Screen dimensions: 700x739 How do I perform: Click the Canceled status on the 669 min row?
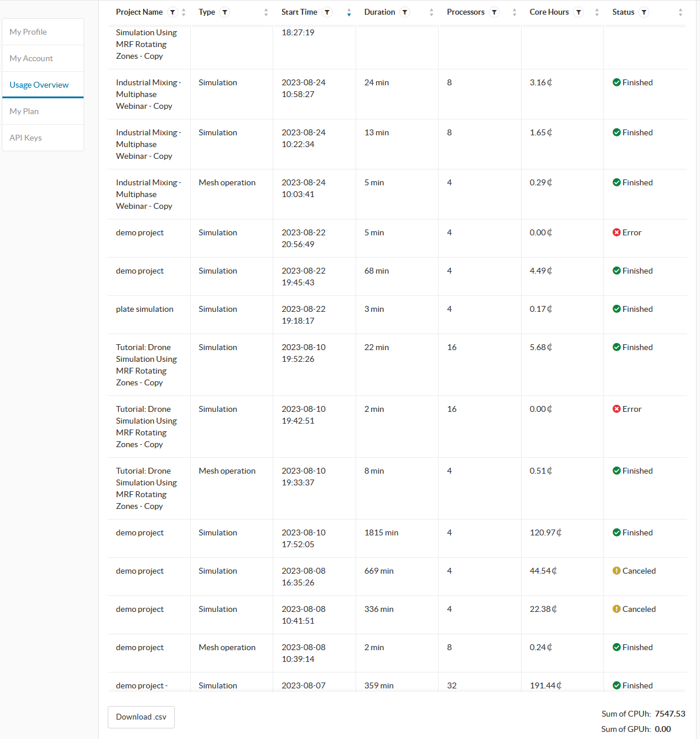click(x=638, y=571)
